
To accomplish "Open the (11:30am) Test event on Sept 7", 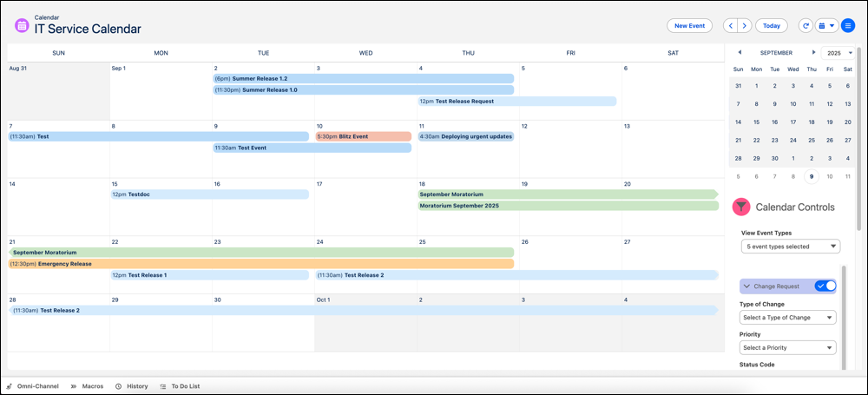I will coord(158,136).
